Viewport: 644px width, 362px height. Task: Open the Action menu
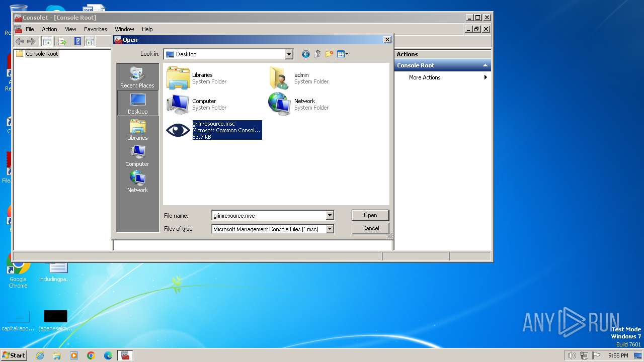click(49, 29)
